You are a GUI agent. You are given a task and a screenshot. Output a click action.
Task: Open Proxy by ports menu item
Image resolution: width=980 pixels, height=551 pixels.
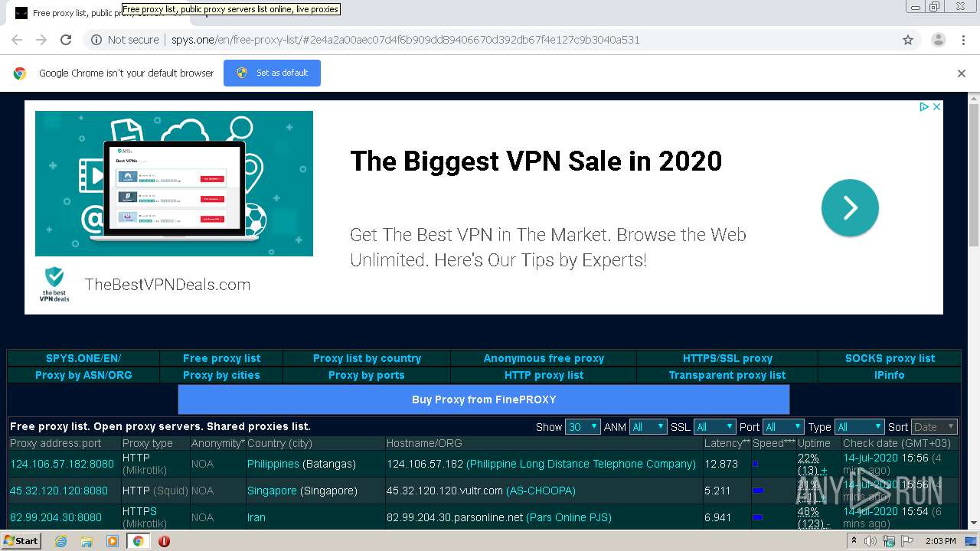366,375
